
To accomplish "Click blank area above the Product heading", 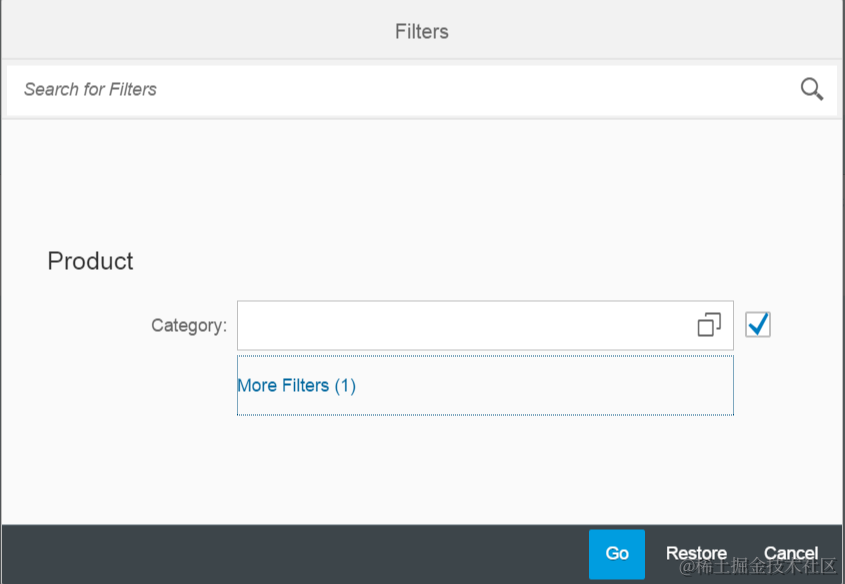I will (400, 180).
